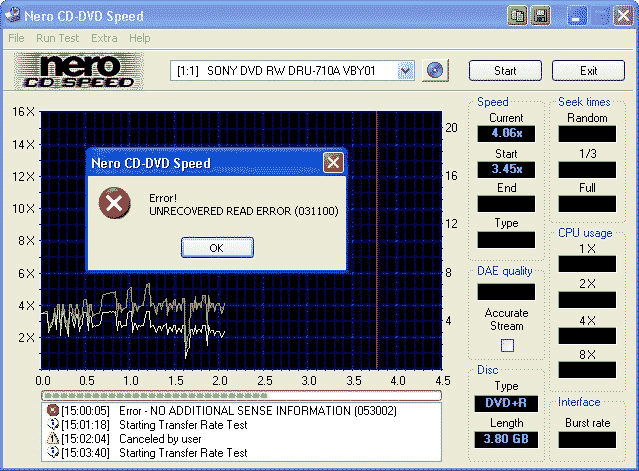
Task: Click the Nero CD Speed logo
Action: pos(79,71)
